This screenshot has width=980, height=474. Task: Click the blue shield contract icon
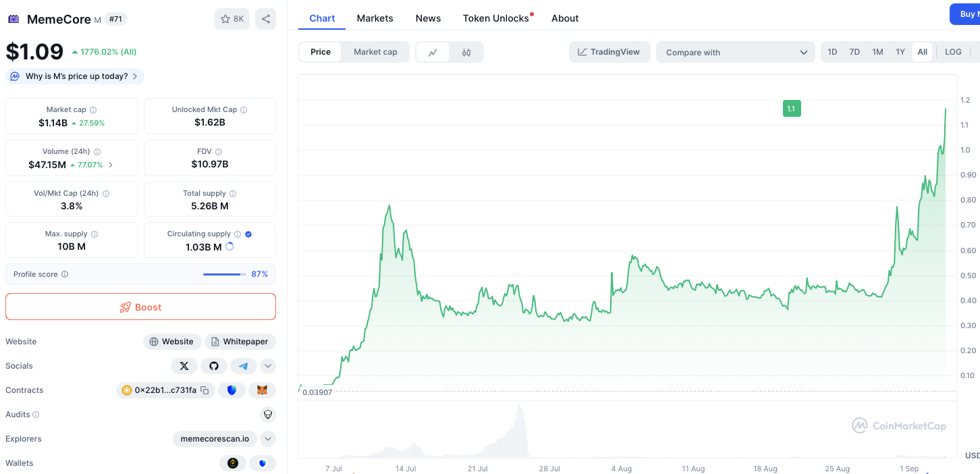(x=232, y=390)
